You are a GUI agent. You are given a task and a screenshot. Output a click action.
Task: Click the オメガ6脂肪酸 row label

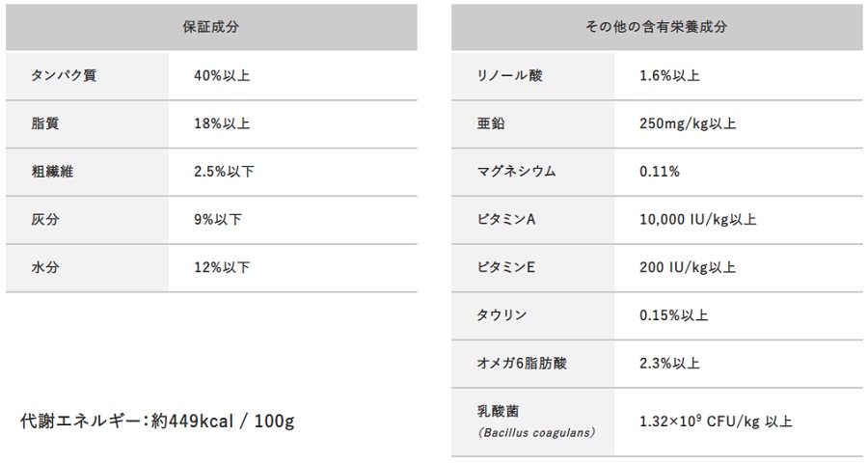pos(522,364)
